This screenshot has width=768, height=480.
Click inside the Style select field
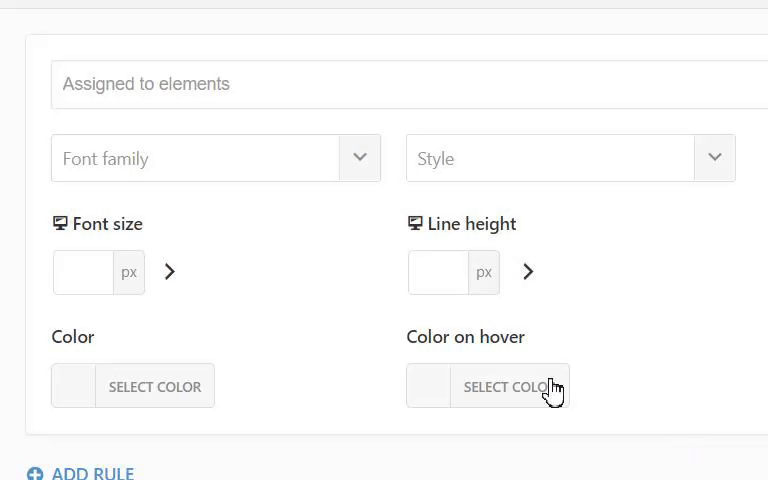[550, 158]
